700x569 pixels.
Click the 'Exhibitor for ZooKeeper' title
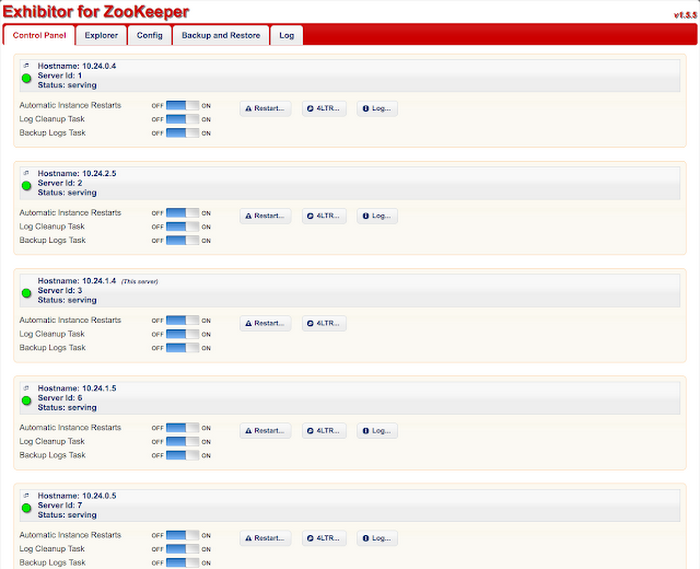(96, 12)
